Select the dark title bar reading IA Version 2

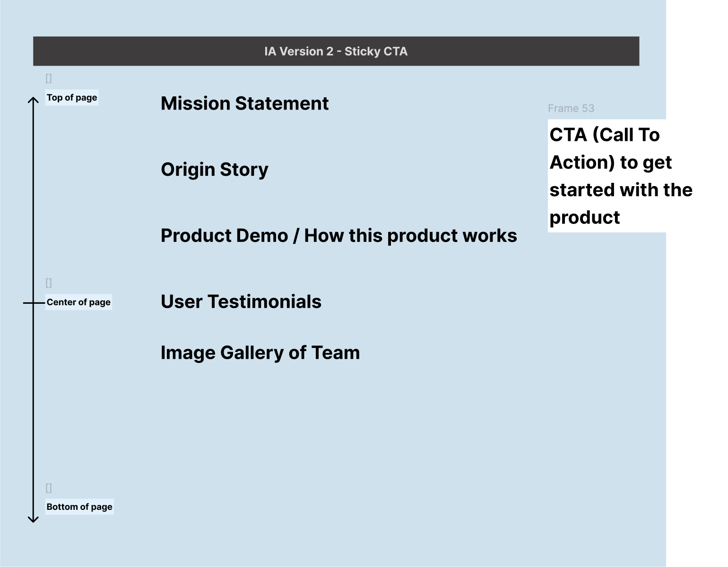pyautogui.click(x=336, y=51)
